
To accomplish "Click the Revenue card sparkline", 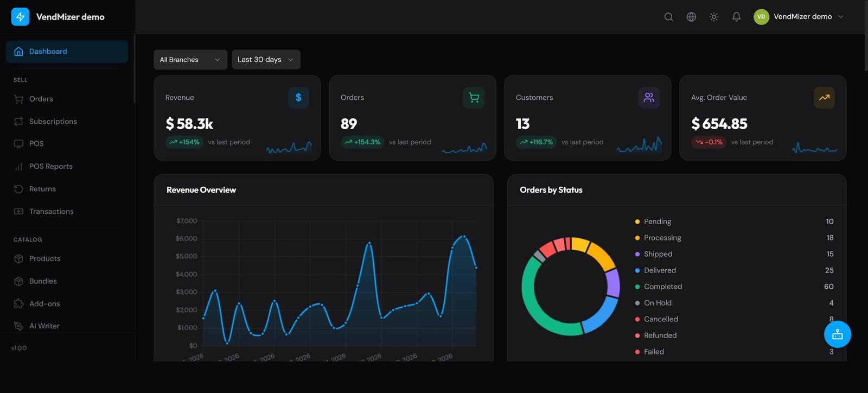I will [x=289, y=147].
